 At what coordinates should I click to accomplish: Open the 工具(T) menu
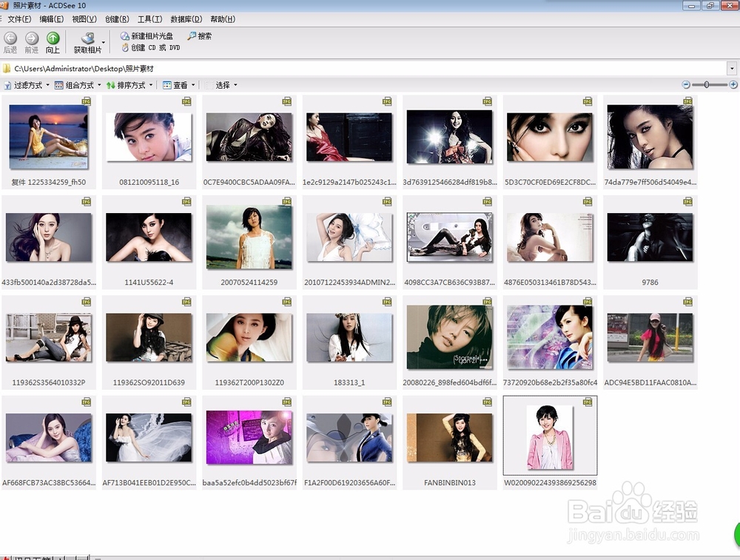(149, 19)
